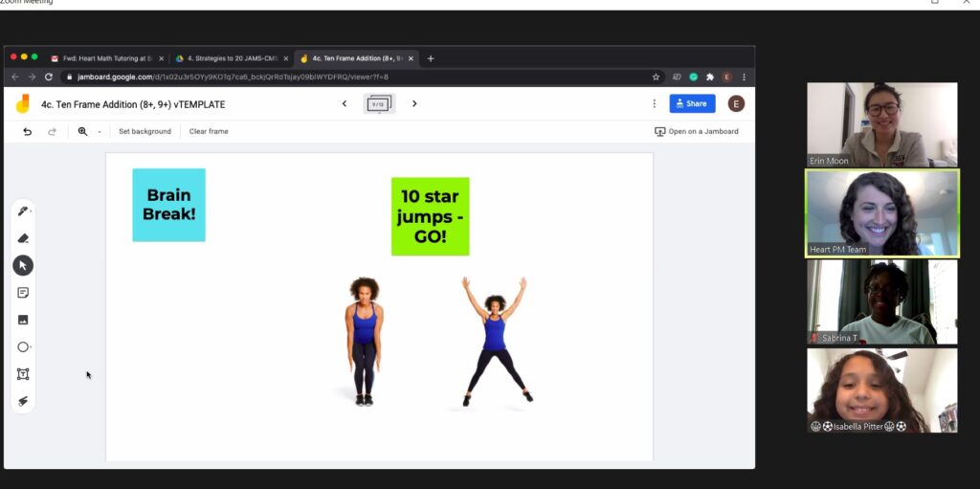Go to the next frame
The height and width of the screenshot is (489, 980).
pos(414,103)
